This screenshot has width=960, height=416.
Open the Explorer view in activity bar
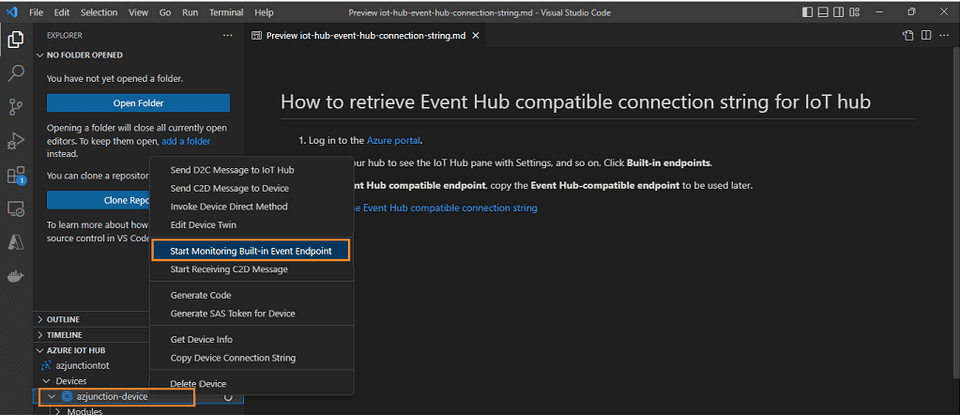[16, 40]
